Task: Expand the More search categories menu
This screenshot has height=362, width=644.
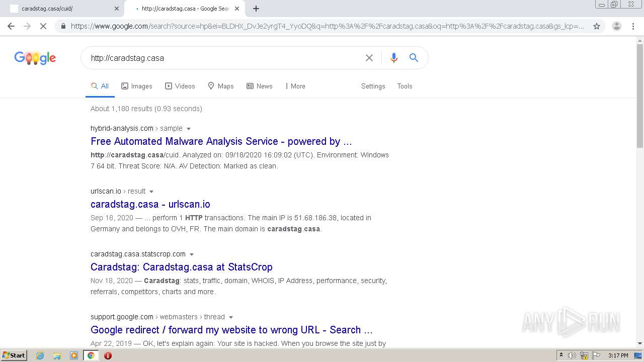Action: pos(295,86)
